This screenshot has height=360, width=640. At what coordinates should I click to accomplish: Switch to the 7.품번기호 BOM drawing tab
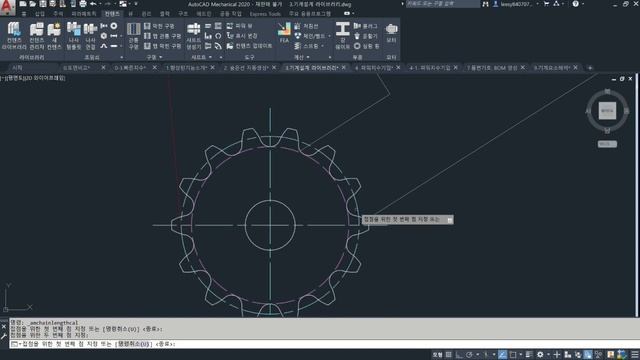[x=492, y=68]
